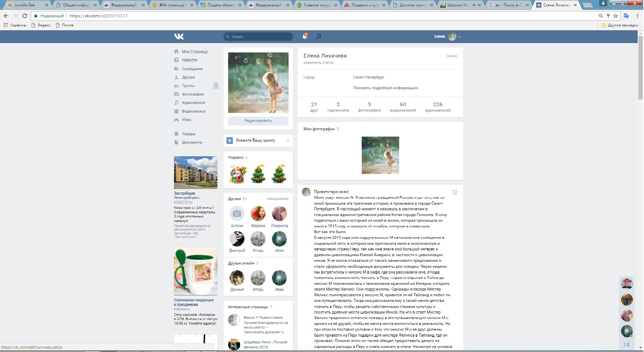
Task: Open the photo thumbnail in Мои фотографии
Action: click(x=380, y=155)
